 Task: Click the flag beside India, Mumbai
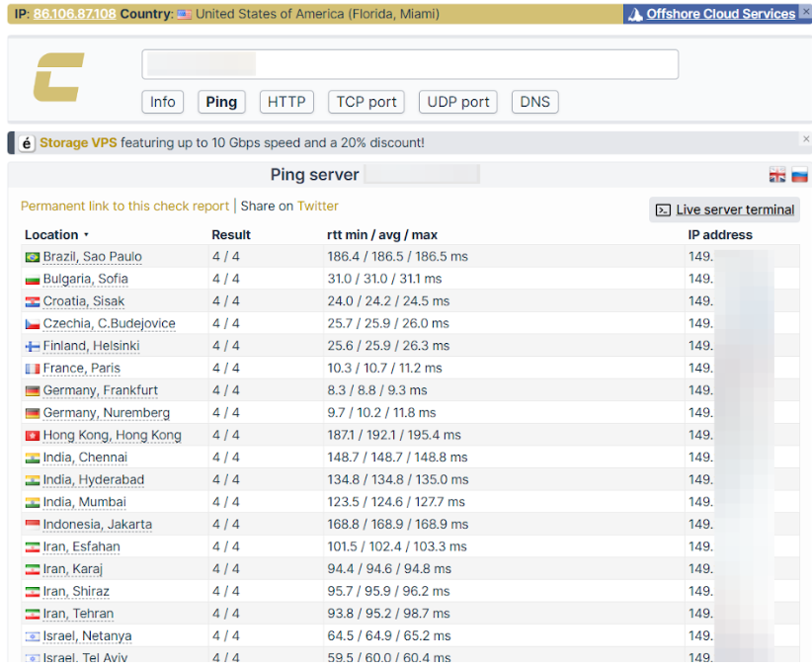click(x=33, y=503)
